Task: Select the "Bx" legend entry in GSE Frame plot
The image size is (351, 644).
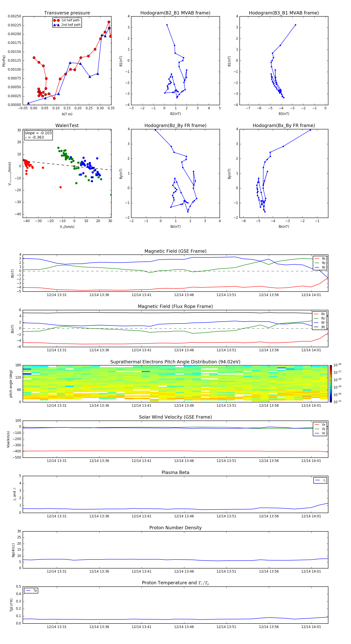Action: coord(320,259)
